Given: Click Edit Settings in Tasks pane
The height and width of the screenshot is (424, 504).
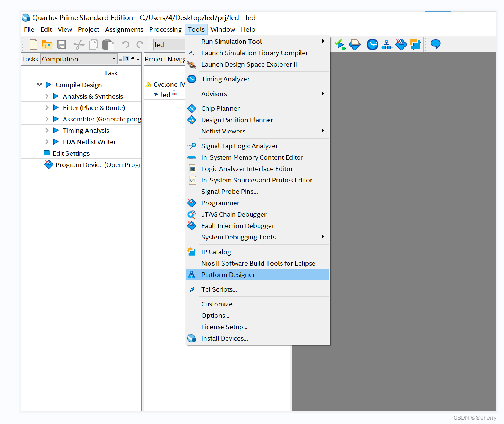Looking at the screenshot, I should (71, 153).
